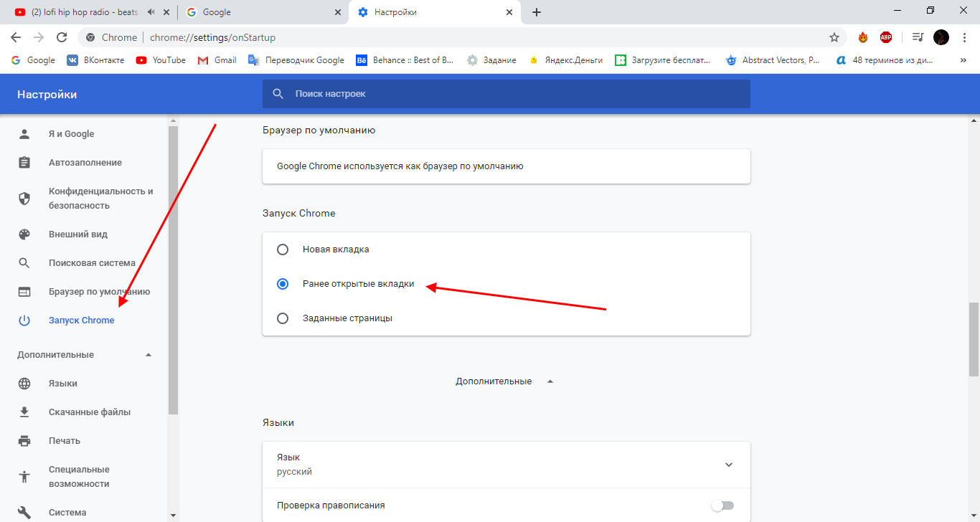Click the accessibility icon for Специальные возможности
Image resolution: width=980 pixels, height=522 pixels.
coord(24,477)
